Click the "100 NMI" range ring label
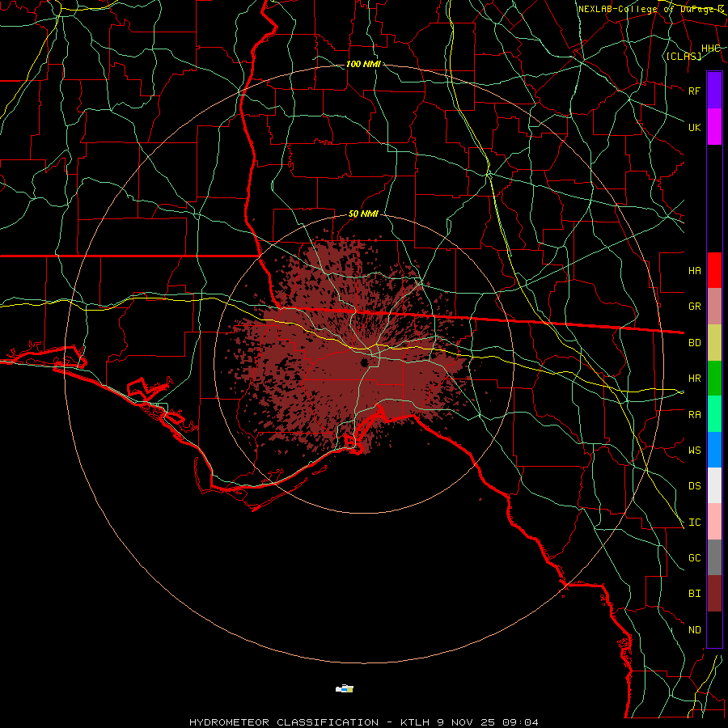 pyautogui.click(x=363, y=64)
